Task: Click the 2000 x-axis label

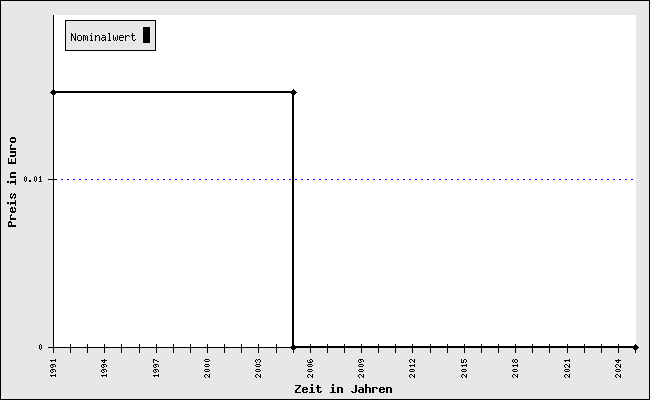Action: click(207, 368)
